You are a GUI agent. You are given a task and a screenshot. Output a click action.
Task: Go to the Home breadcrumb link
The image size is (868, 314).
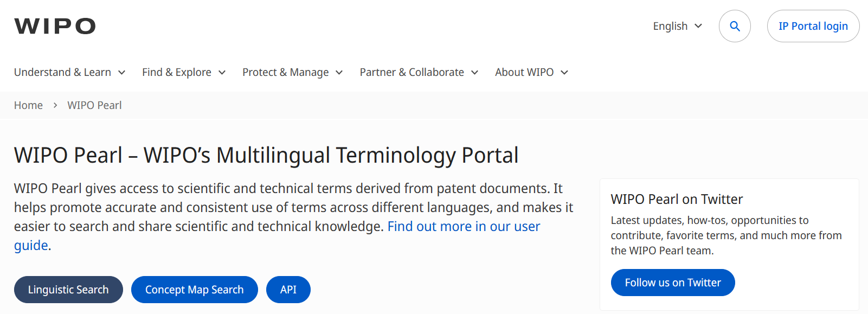point(28,105)
